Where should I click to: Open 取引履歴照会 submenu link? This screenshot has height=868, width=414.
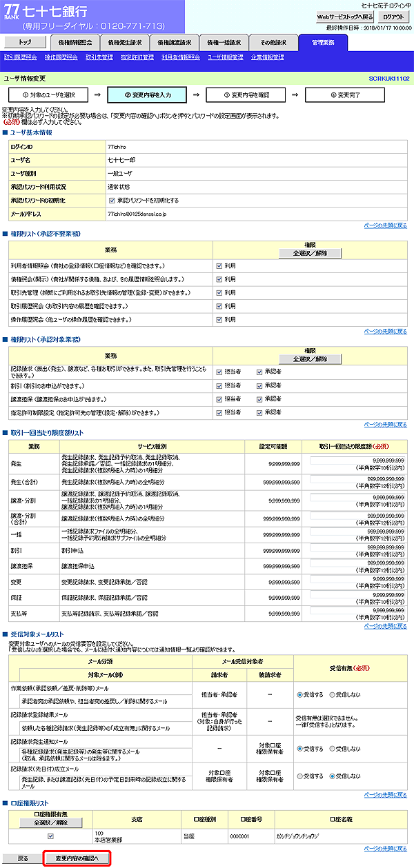point(21,57)
